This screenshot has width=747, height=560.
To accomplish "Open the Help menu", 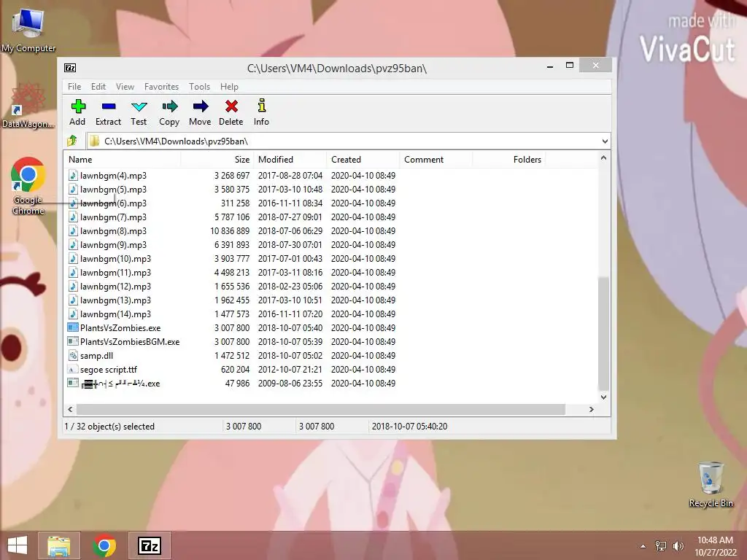I will coord(229,86).
